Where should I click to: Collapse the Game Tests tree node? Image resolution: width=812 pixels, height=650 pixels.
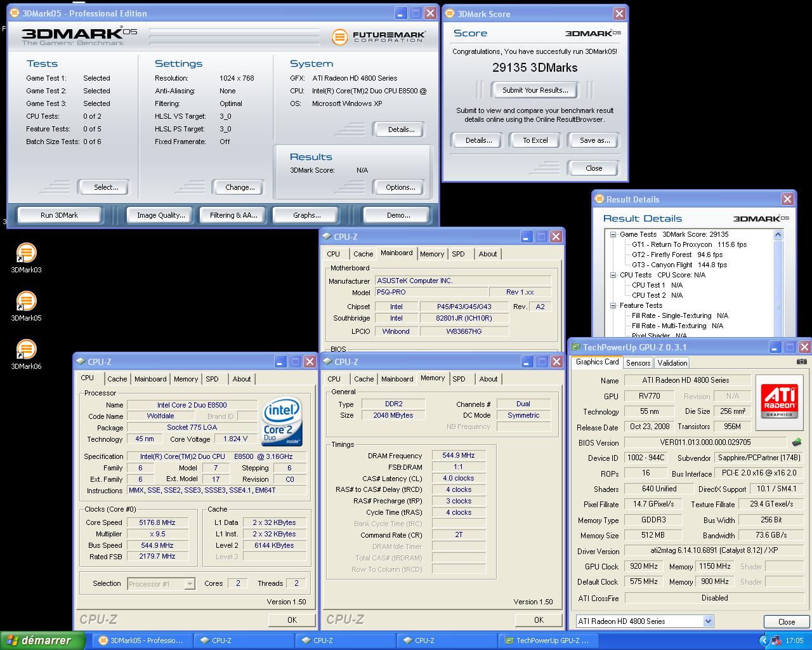click(613, 234)
